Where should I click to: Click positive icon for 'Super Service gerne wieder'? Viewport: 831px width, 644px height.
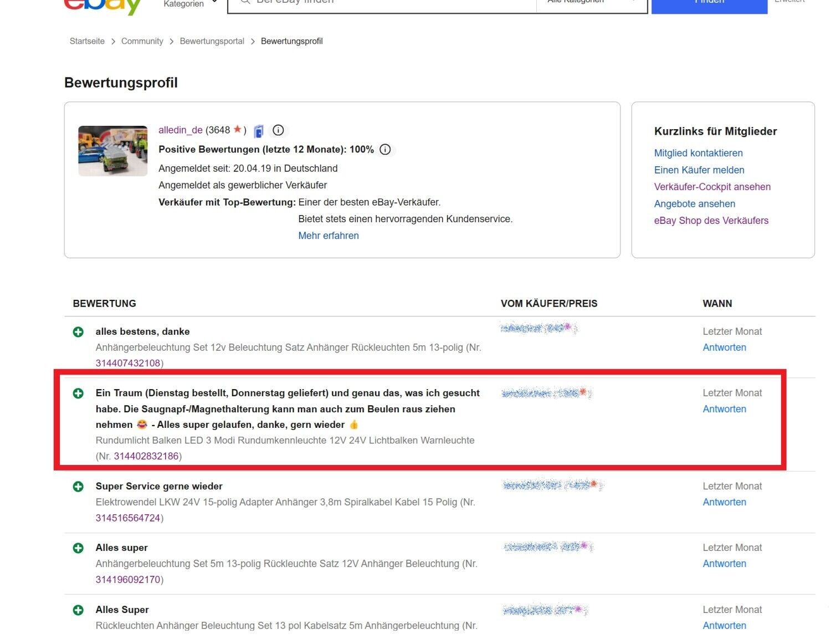point(78,487)
